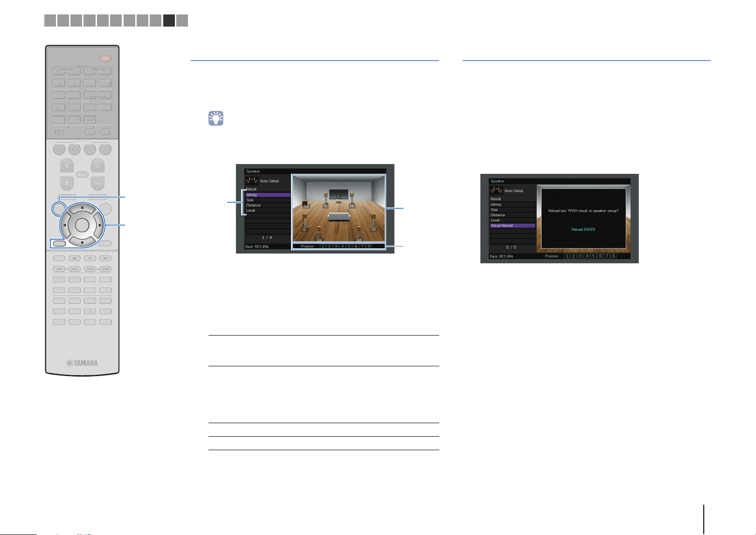
Task: Select Distance in the right Speaker screen (5/5)
Action: tap(512, 215)
